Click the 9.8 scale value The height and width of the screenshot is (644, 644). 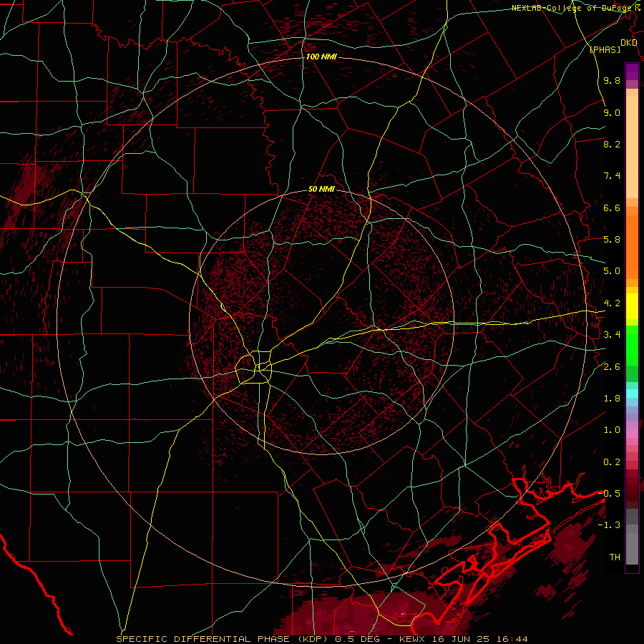612,80
